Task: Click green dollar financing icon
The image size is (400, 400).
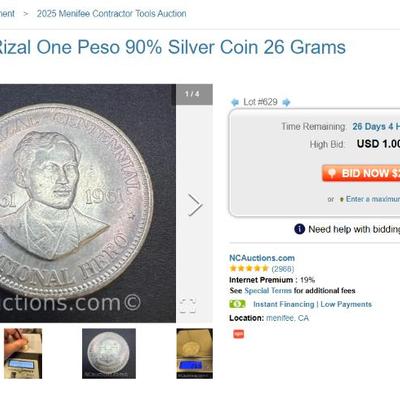Action: coord(237,304)
